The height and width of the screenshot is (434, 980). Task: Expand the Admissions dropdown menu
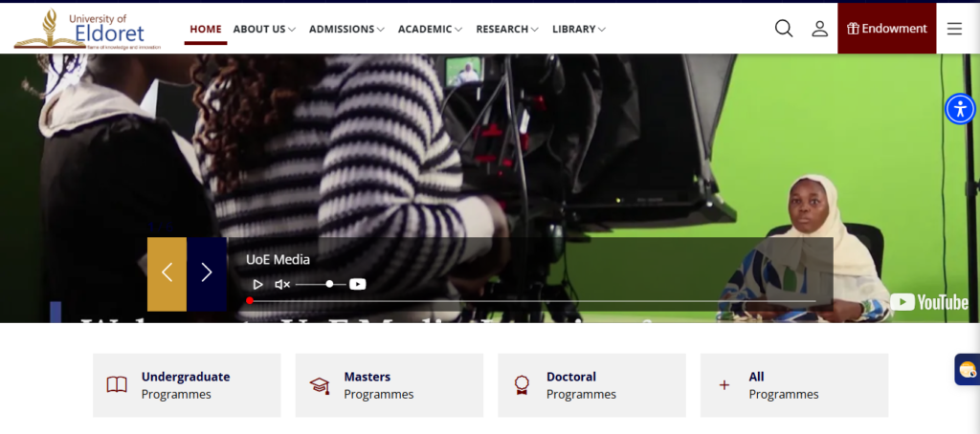tap(346, 29)
